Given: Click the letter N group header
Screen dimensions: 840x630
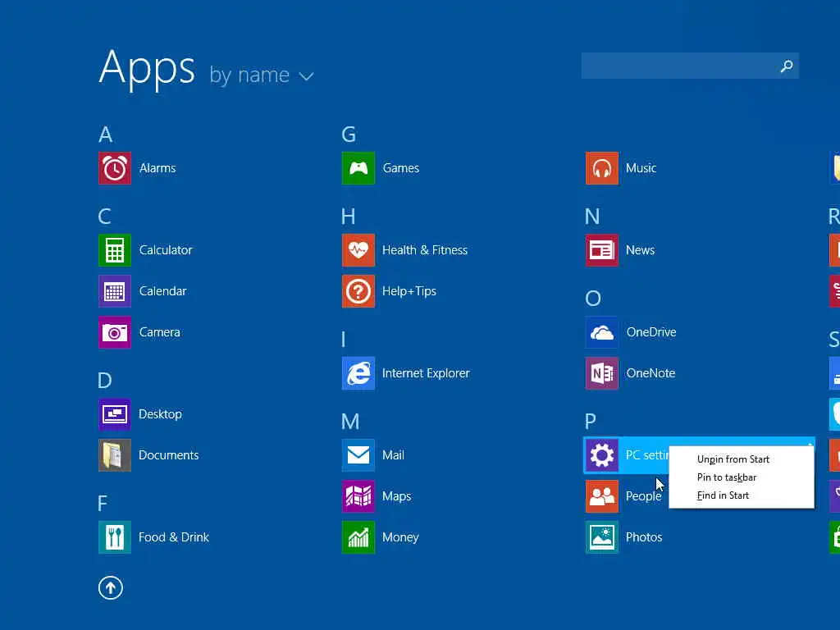Looking at the screenshot, I should [x=592, y=217].
